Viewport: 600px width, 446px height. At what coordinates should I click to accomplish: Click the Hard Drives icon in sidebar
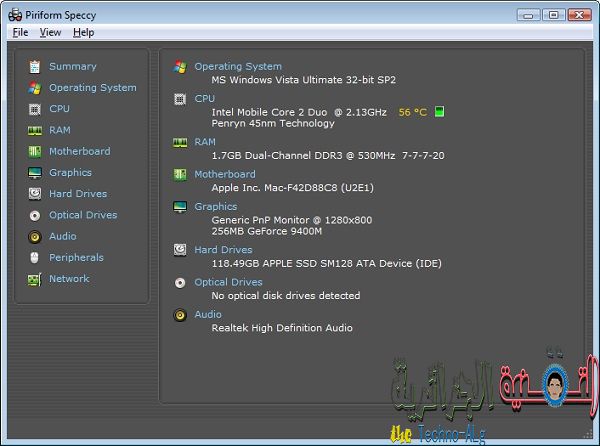(35, 194)
